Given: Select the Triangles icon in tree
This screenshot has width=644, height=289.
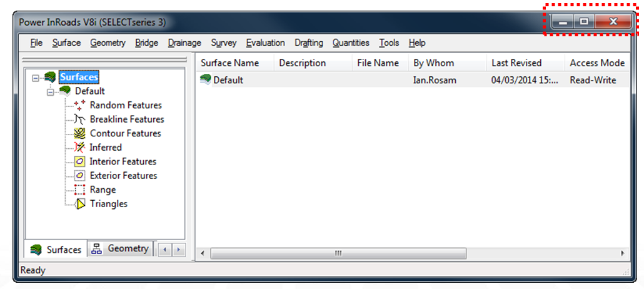Looking at the screenshot, I should (80, 203).
